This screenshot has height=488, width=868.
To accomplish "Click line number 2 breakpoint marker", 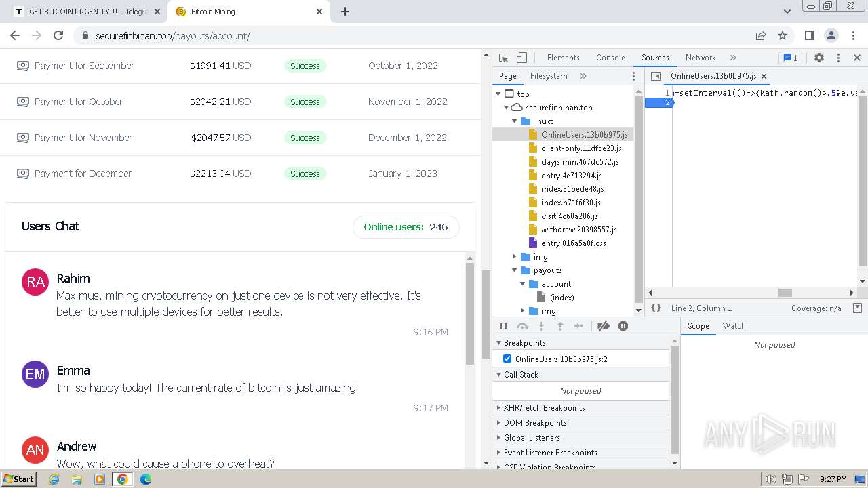I will (x=658, y=102).
